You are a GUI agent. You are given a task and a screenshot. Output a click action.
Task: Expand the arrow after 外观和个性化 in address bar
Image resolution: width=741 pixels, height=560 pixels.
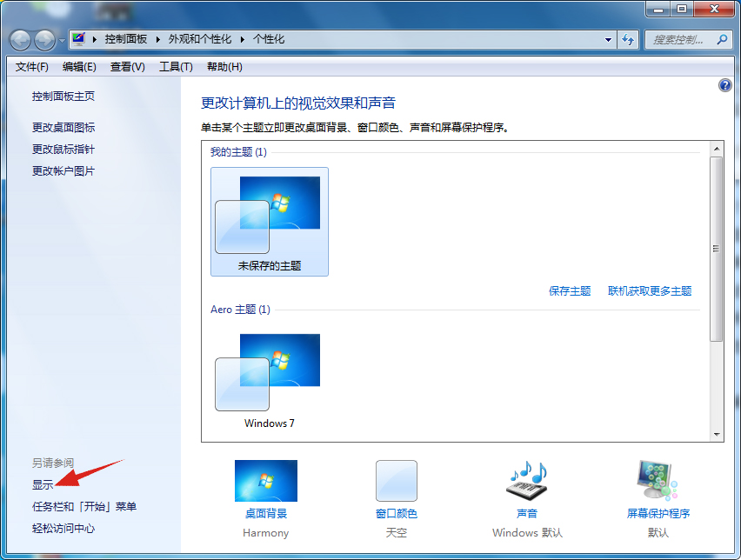tap(242, 39)
